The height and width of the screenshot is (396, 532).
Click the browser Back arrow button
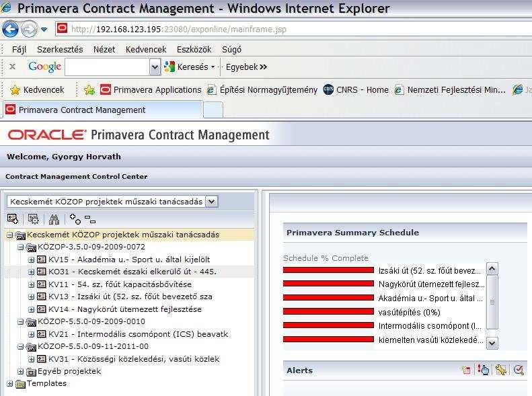point(11,29)
